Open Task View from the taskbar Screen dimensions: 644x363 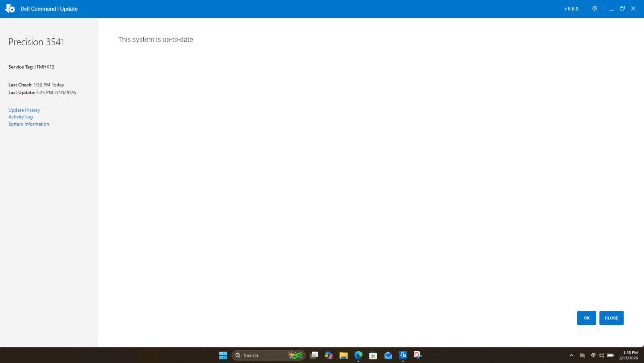tap(314, 355)
